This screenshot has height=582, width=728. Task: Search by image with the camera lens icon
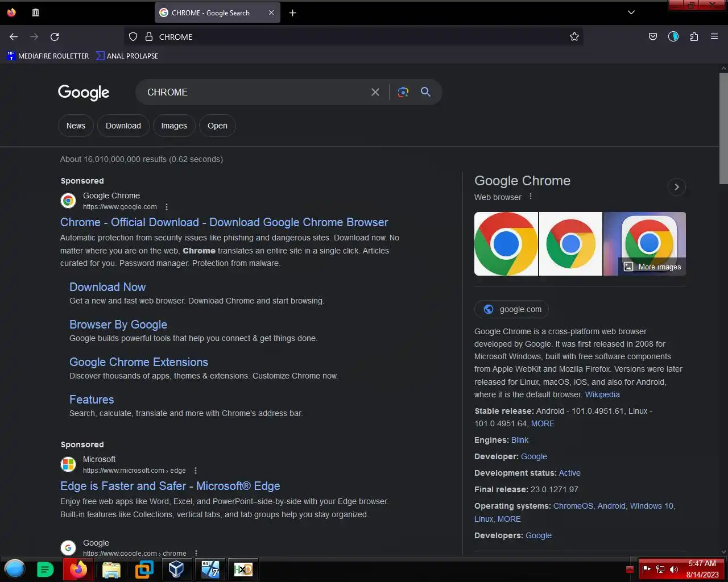[403, 92]
